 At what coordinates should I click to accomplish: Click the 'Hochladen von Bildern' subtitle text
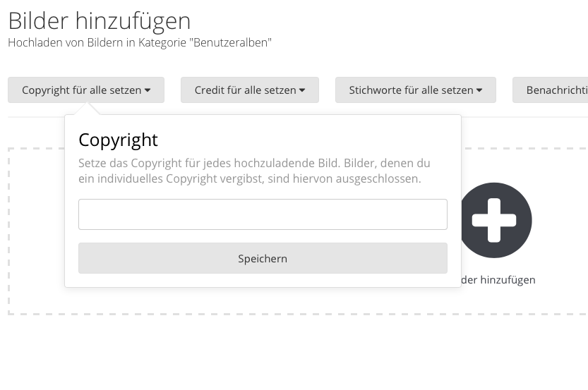click(x=65, y=42)
